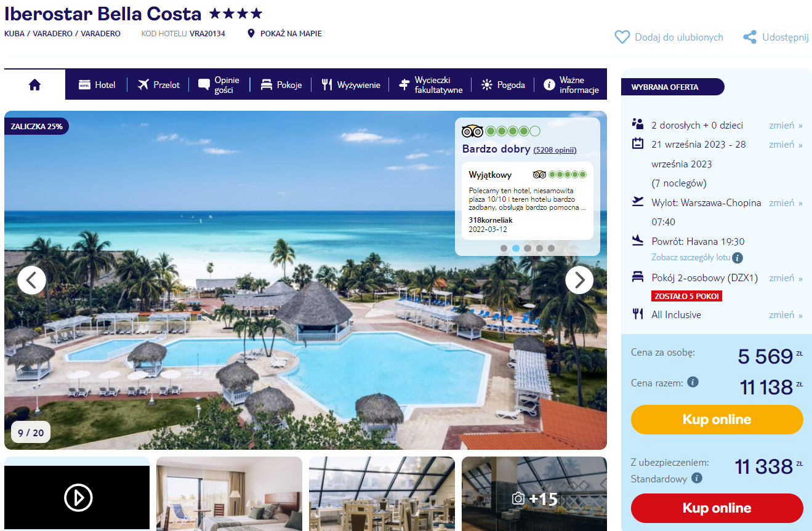Select the first review carousel dot
The height and width of the screenshot is (531, 812).
point(504,249)
